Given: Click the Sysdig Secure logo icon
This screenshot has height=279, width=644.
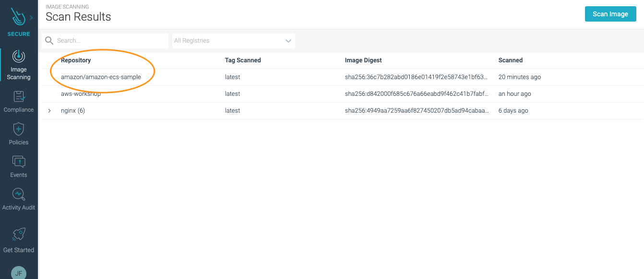Looking at the screenshot, I should point(19,18).
